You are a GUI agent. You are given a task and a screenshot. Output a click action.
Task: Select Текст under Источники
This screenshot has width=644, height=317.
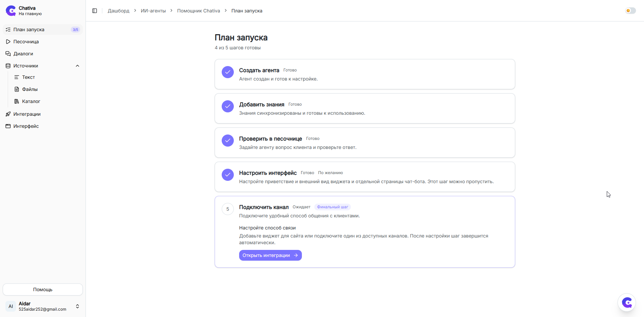(x=47, y=77)
